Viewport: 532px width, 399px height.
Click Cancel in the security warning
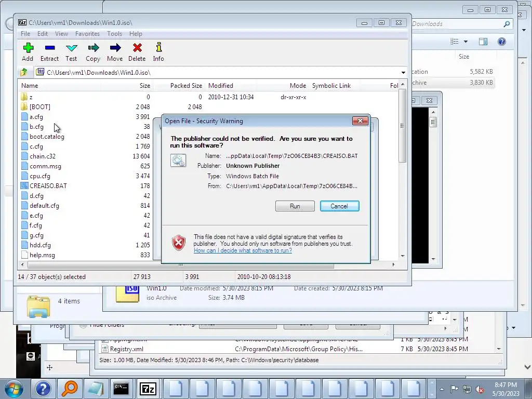pos(339,206)
